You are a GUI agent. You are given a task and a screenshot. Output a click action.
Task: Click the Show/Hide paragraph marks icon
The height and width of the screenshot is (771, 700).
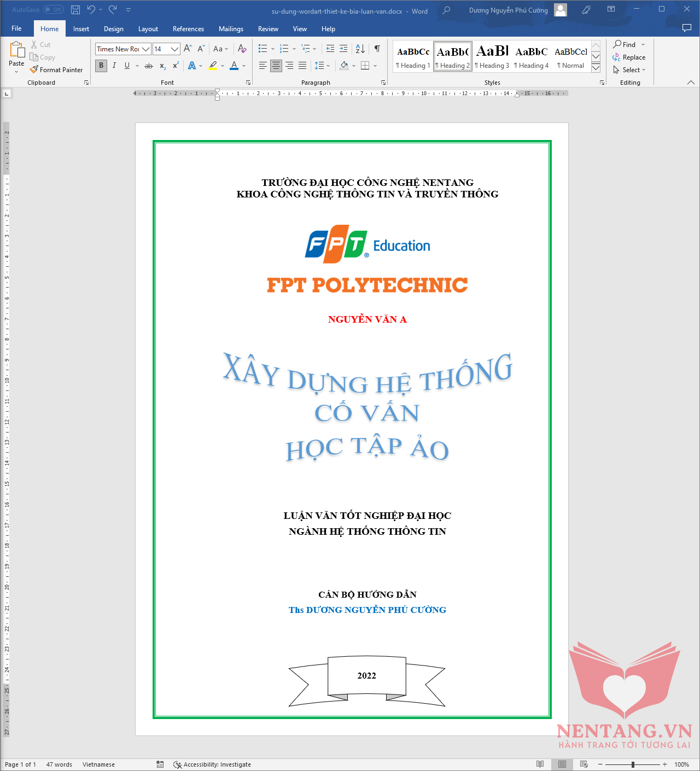tap(377, 49)
